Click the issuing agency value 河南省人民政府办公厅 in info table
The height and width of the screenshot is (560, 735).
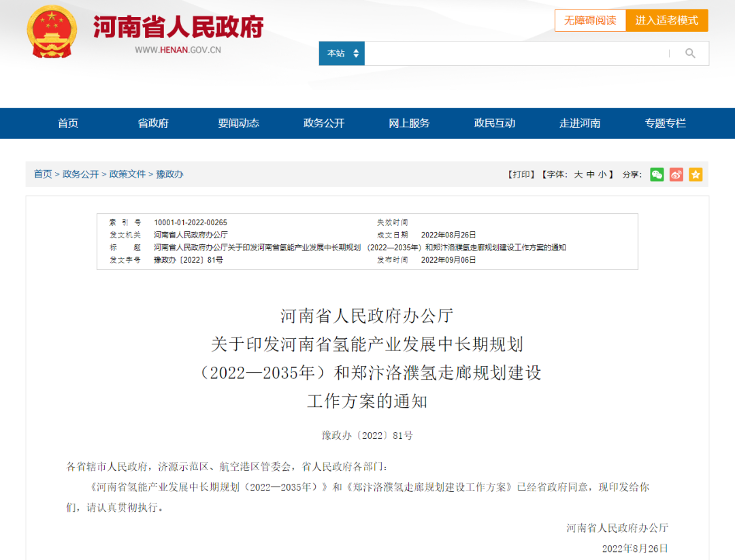(191, 235)
